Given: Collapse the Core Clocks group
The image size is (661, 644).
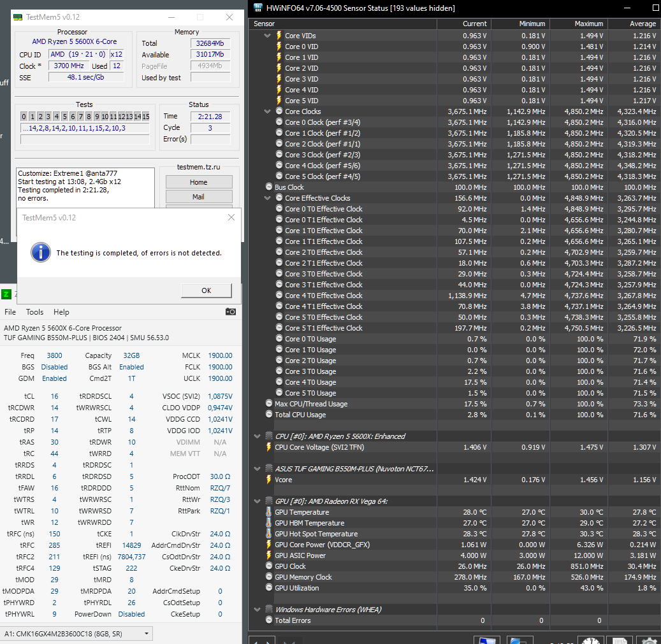Looking at the screenshot, I should pos(267,111).
